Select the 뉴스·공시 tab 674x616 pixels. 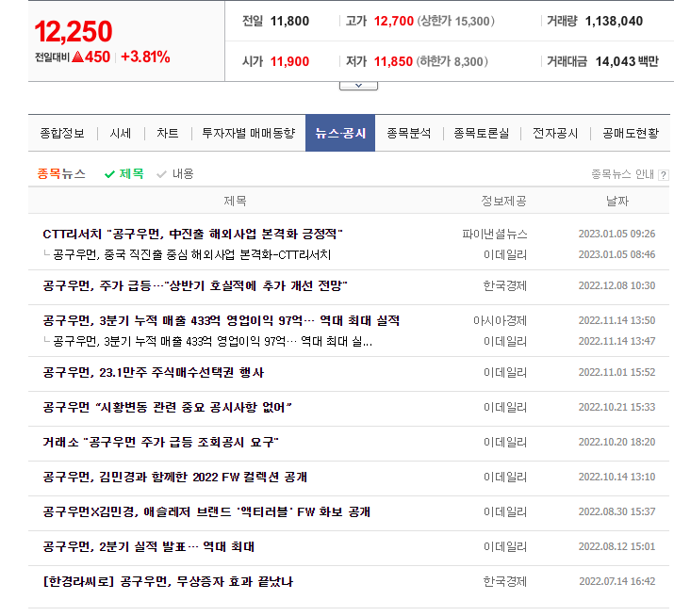(340, 133)
